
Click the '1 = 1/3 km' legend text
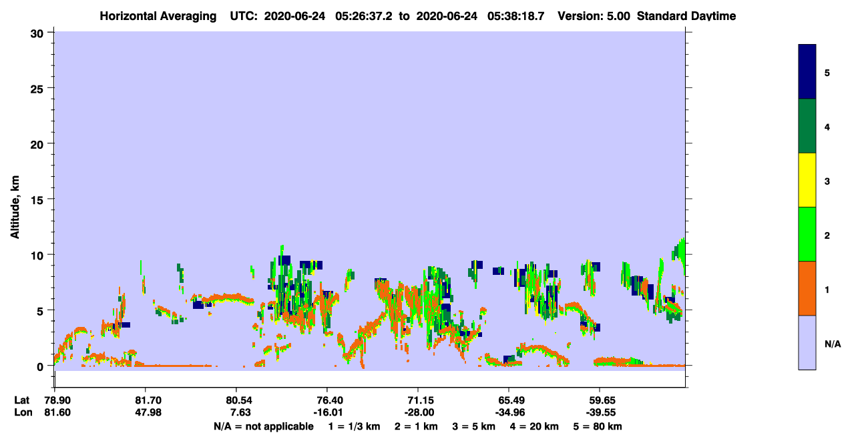[354, 426]
